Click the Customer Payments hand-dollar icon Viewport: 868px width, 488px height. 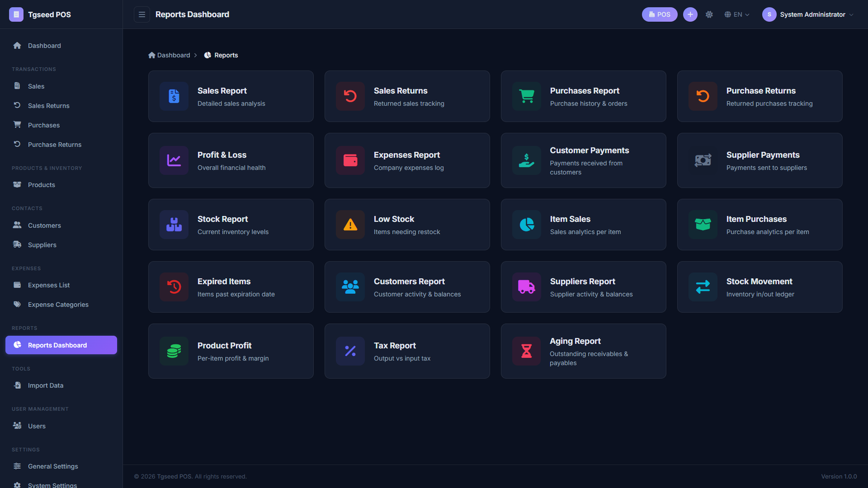[x=527, y=160]
